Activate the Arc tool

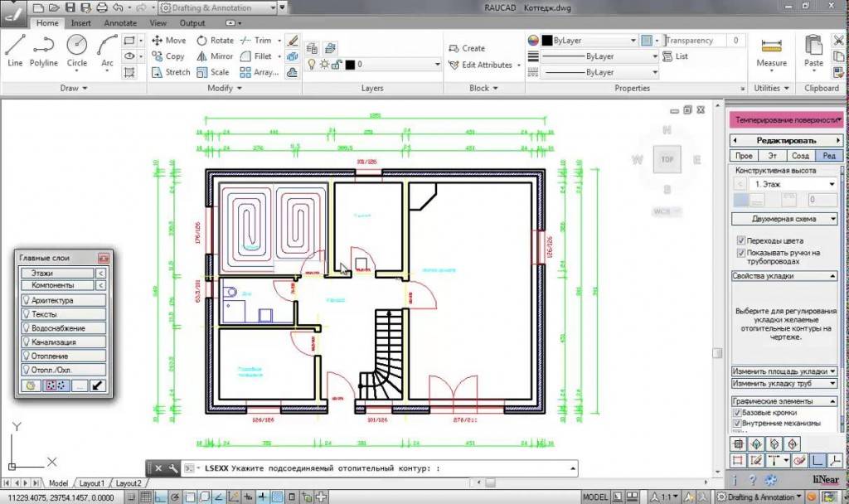pyautogui.click(x=107, y=50)
